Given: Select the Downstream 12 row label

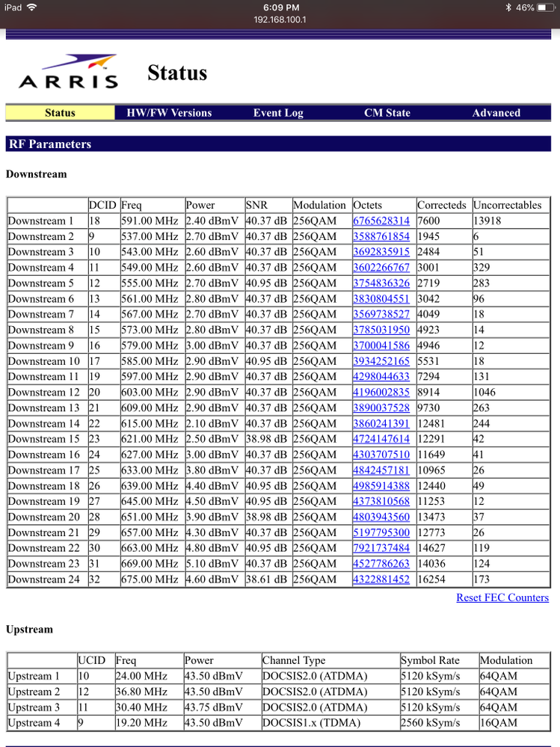Looking at the screenshot, I should click(44, 393).
